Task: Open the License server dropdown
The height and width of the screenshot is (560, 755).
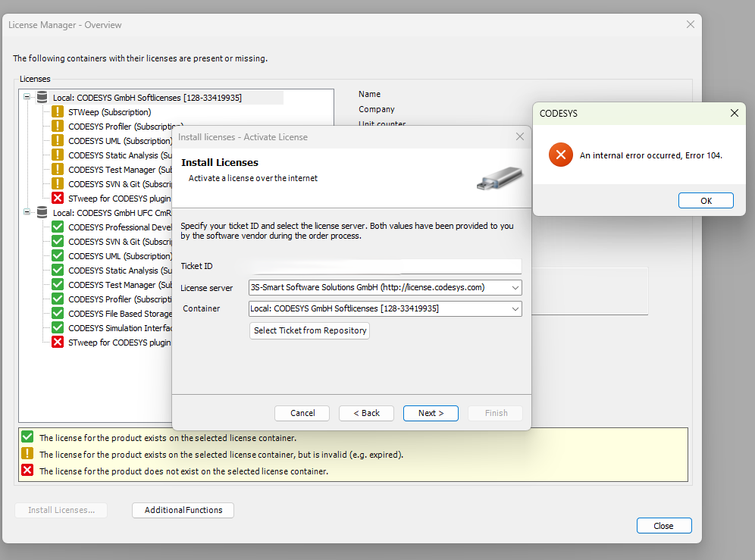Action: click(x=515, y=287)
